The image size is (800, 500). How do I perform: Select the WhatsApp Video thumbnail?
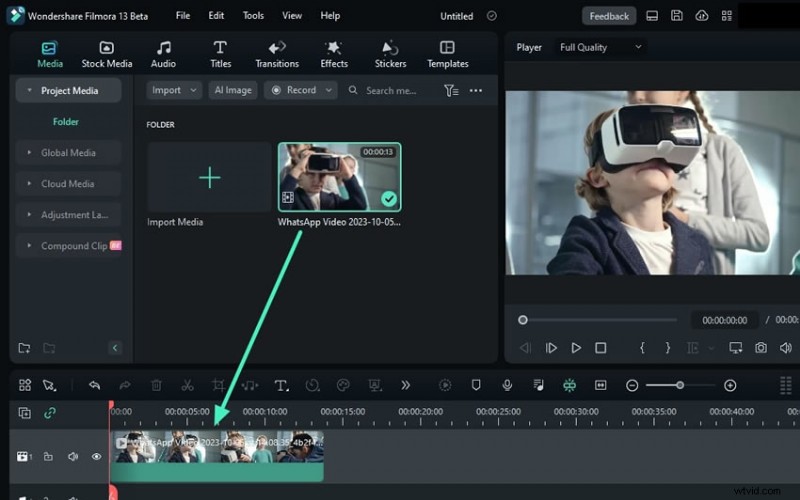coord(339,177)
